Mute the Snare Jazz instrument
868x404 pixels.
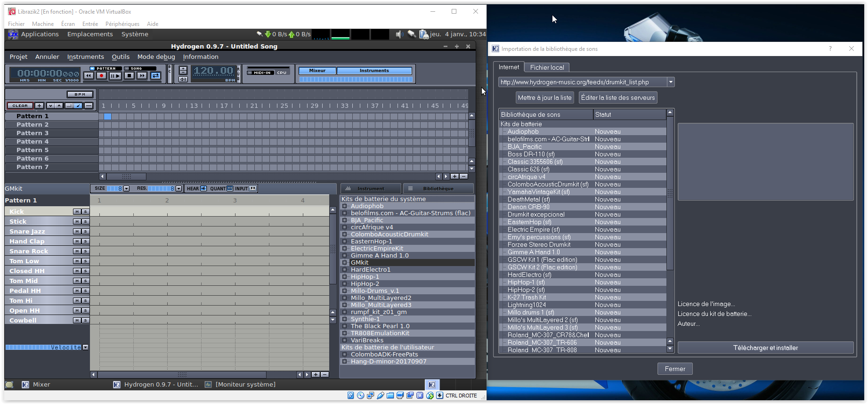tap(77, 232)
